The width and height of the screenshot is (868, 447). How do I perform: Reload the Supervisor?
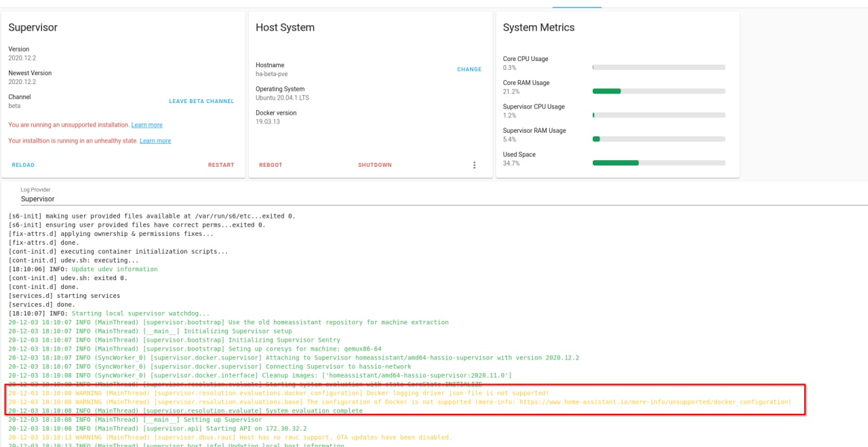click(23, 165)
